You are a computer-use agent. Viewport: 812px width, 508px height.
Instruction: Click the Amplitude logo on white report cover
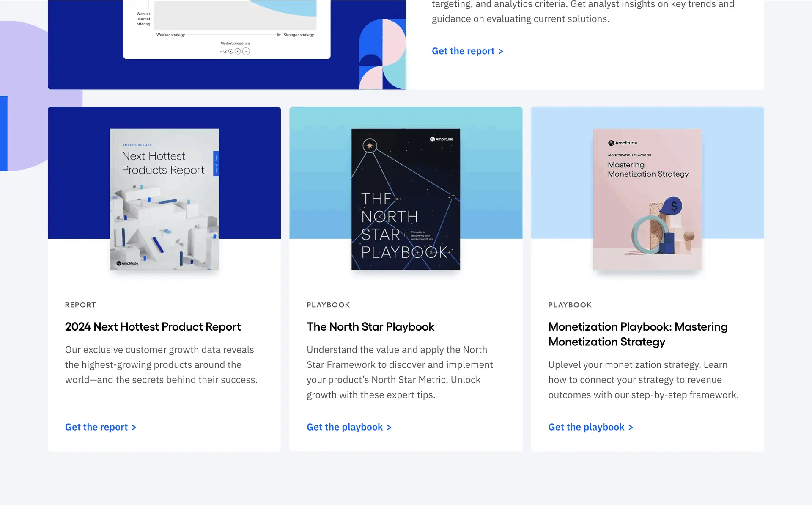tap(127, 263)
